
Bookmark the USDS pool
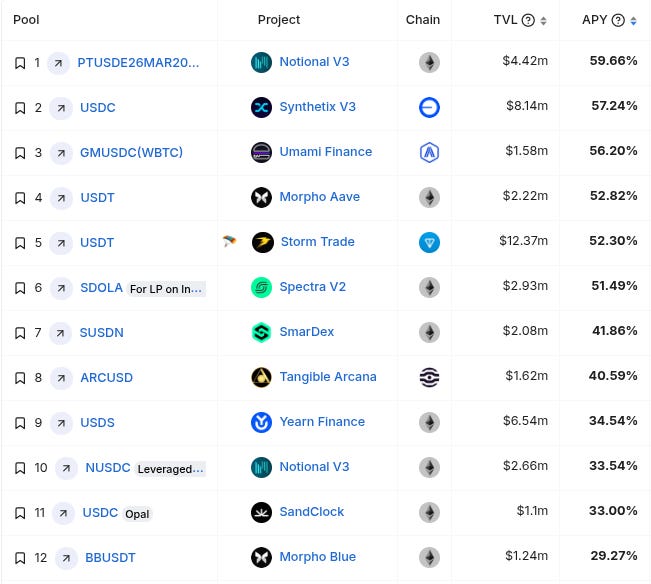point(20,423)
